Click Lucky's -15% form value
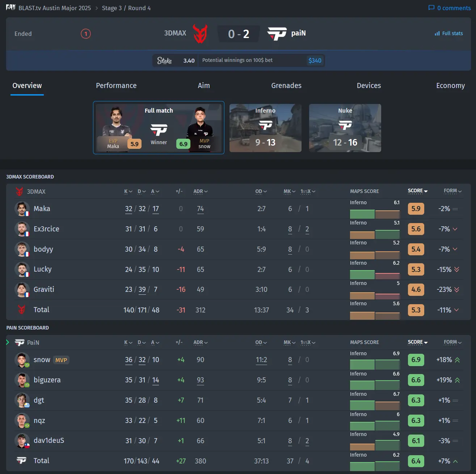The image size is (476, 474). coord(444,269)
